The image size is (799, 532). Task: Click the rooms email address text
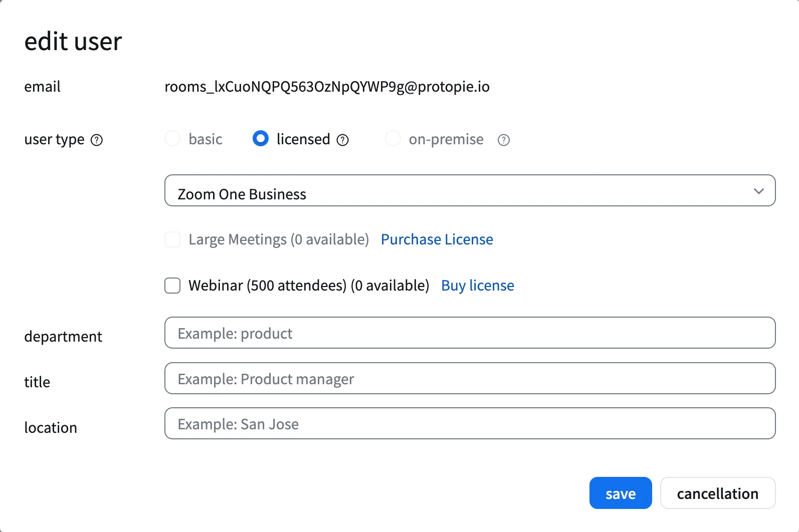tap(327, 87)
